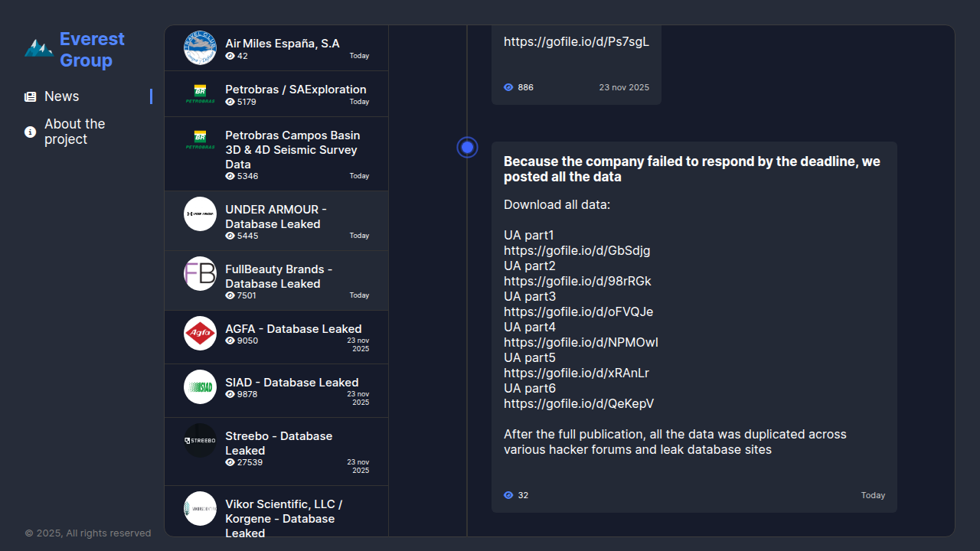980x551 pixels.
Task: Click the Air Miles España logo thumbnail
Action: coord(200,48)
